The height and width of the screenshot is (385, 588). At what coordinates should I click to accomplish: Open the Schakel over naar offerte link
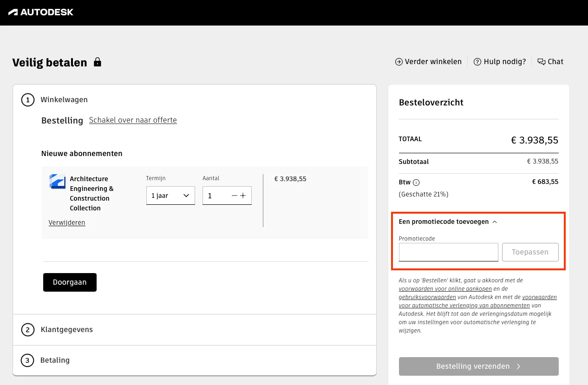pos(133,120)
